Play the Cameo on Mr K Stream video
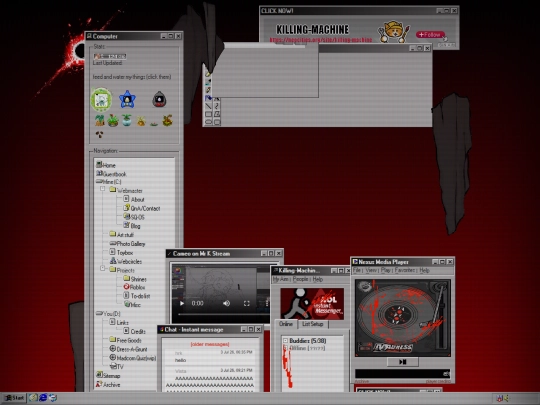This screenshot has height=405, width=540. click(x=182, y=303)
